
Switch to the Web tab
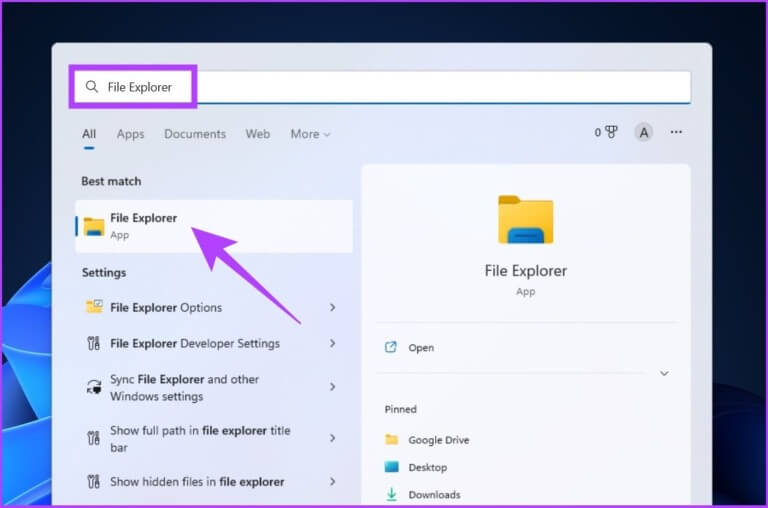(258, 134)
